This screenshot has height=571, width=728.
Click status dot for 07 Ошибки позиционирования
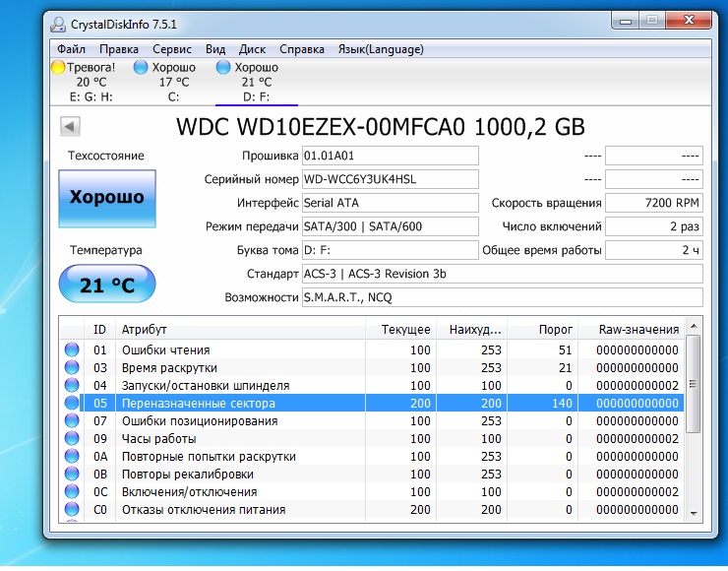point(72,420)
